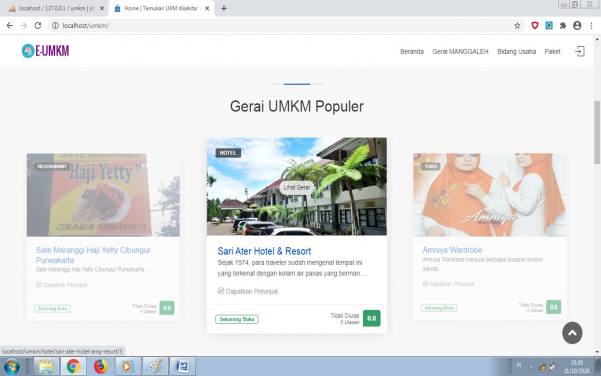Click the E-UMKM logo

[45, 51]
